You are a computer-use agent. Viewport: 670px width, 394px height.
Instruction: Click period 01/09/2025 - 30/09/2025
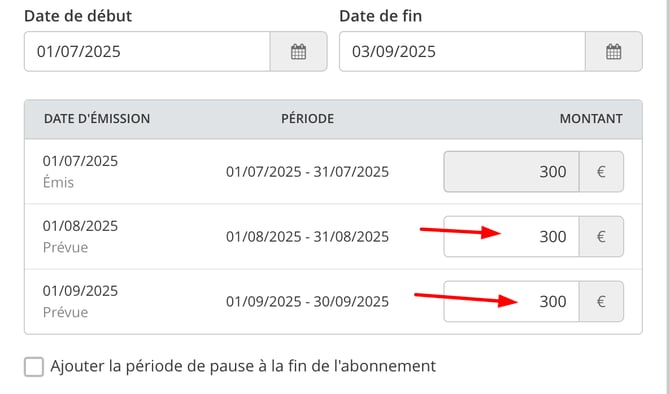[x=308, y=302]
